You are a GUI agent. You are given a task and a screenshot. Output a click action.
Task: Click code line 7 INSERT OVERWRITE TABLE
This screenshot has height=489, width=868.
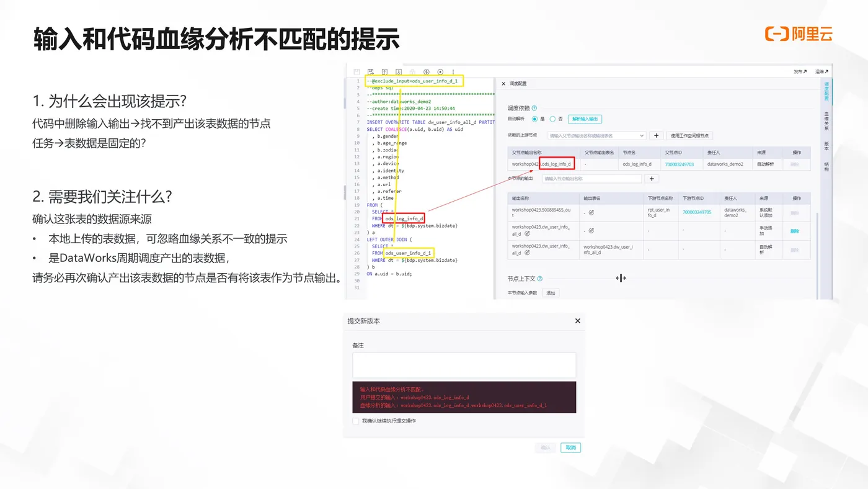430,122
